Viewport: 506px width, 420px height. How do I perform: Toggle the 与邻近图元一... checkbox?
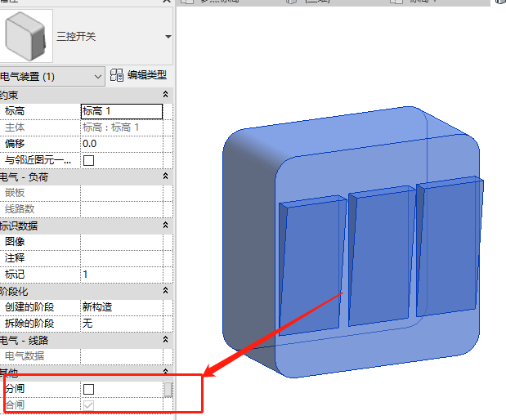89,160
